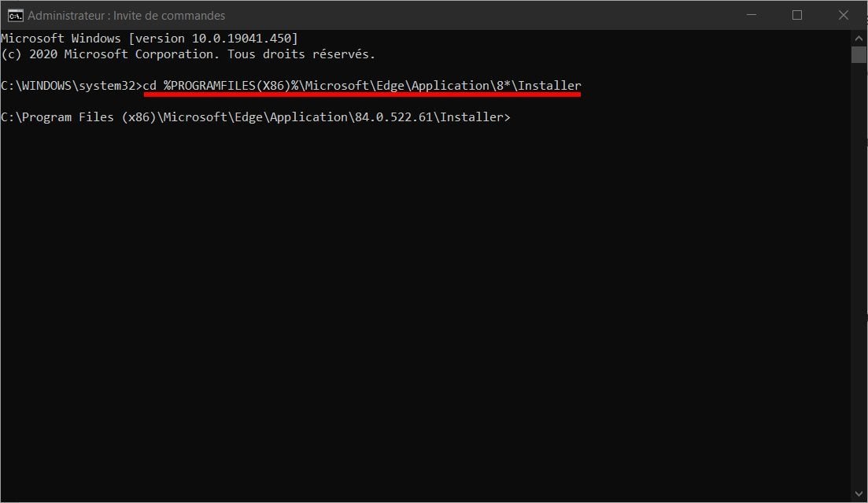This screenshot has height=503, width=868.
Task: Click the typed cd command word
Action: [150, 85]
